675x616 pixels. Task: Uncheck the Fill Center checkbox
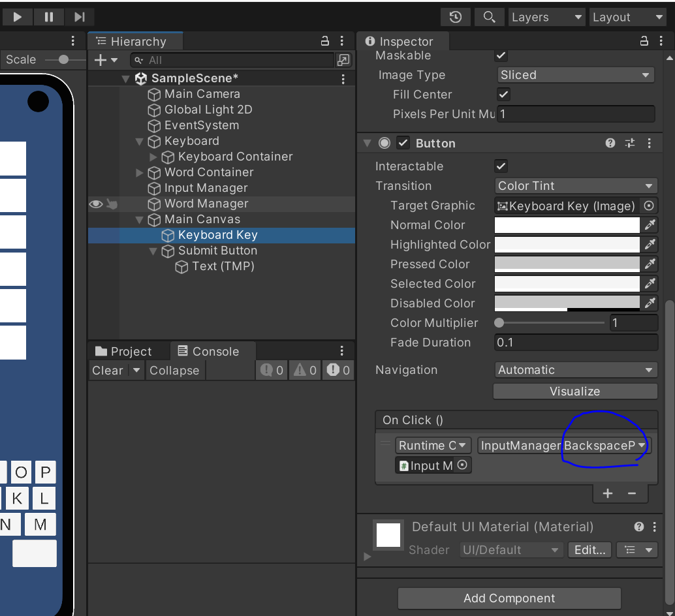coord(503,95)
